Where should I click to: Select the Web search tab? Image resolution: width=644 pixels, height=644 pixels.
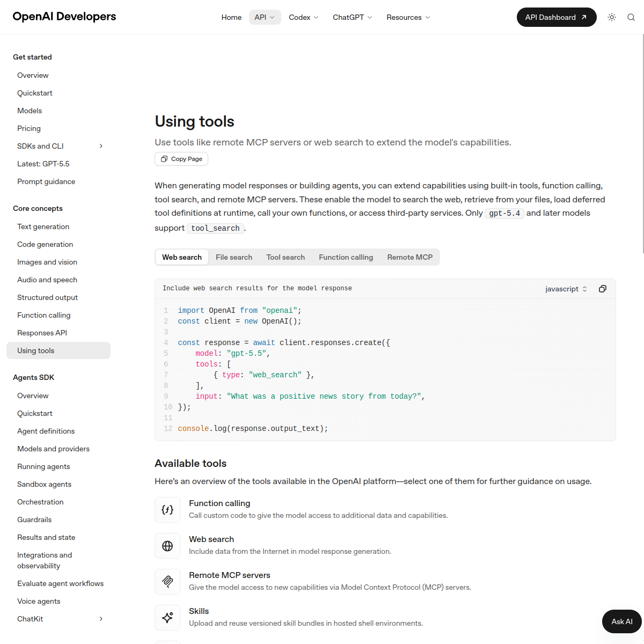[182, 257]
